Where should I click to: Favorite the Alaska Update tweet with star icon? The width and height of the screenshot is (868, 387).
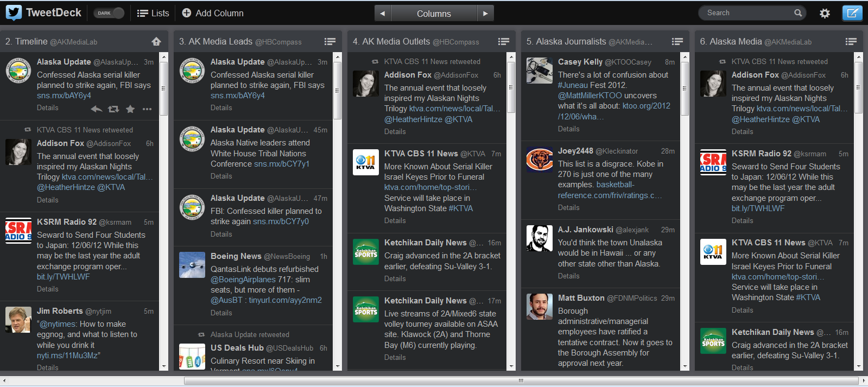[x=130, y=109]
